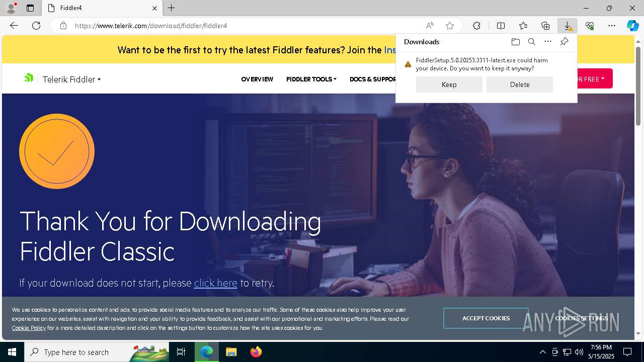Go back to the previous page
This screenshot has height=362, width=644.
tap(14, 26)
